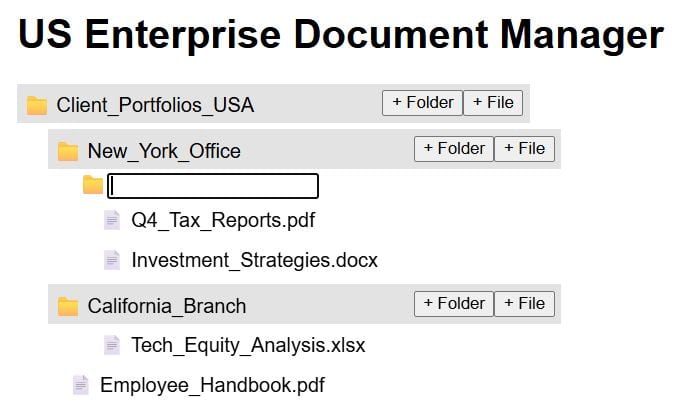Click the New_York_Office folder icon
This screenshot has height=417, width=676.
68,151
